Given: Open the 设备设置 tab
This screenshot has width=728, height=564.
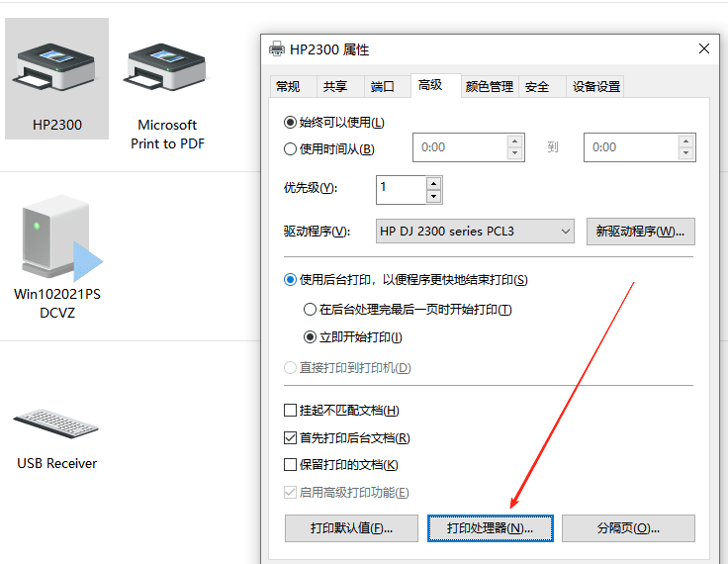Looking at the screenshot, I should pos(596,86).
